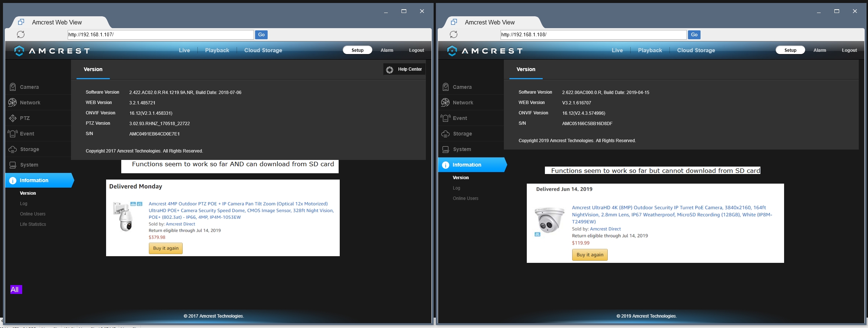
Task: Click Version tab heading in left window
Action: click(93, 69)
